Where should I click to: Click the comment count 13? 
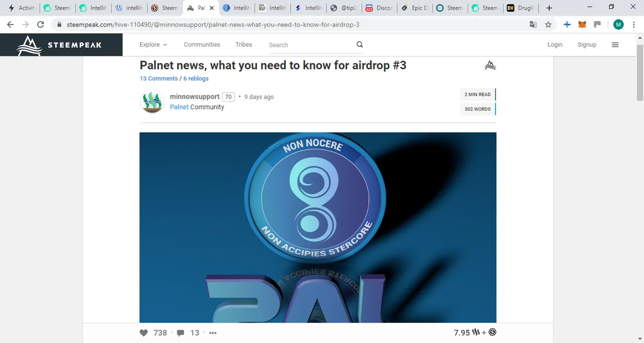coord(195,333)
